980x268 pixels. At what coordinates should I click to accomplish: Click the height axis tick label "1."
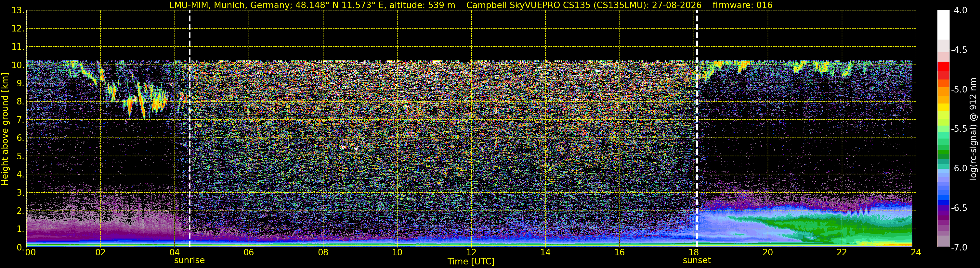pyautogui.click(x=20, y=229)
